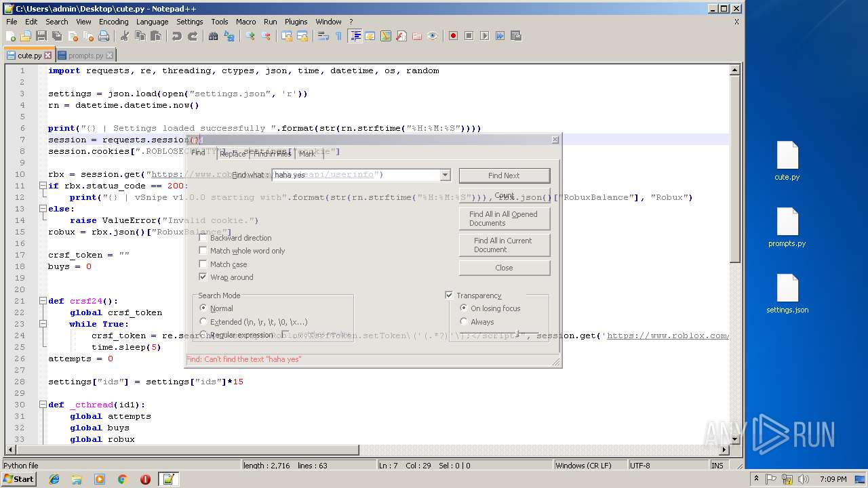Viewport: 868px width, 488px height.
Task: Click the Find what text field
Action: (x=355, y=175)
